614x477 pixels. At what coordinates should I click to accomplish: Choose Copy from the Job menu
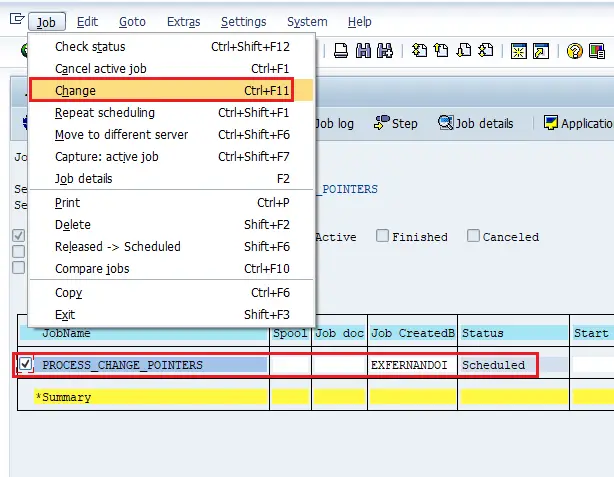click(172, 293)
